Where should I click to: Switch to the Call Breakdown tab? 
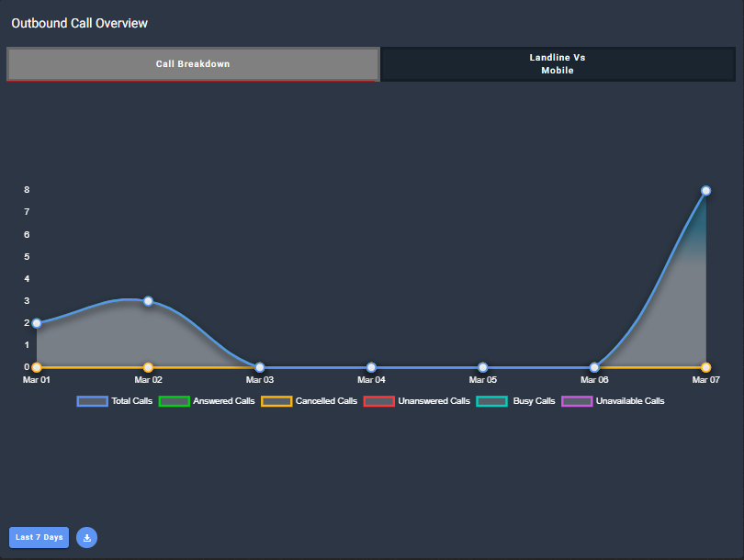point(193,64)
